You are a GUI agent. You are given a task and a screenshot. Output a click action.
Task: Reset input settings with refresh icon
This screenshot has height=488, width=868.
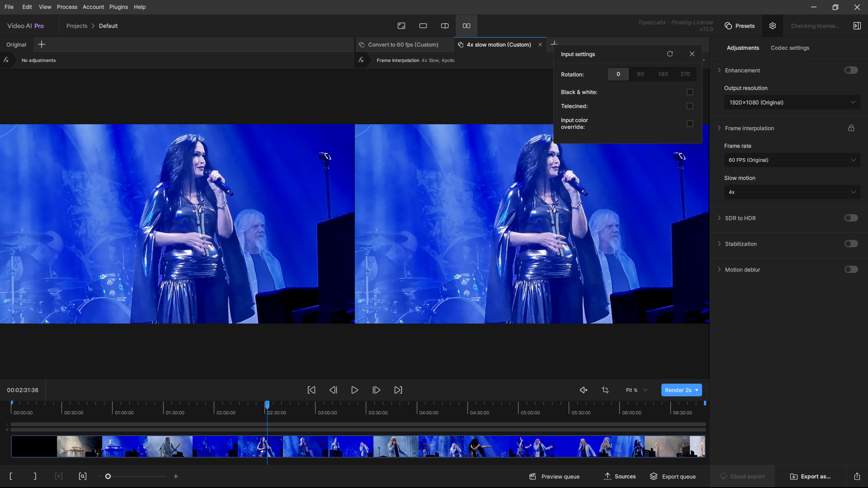coord(670,54)
